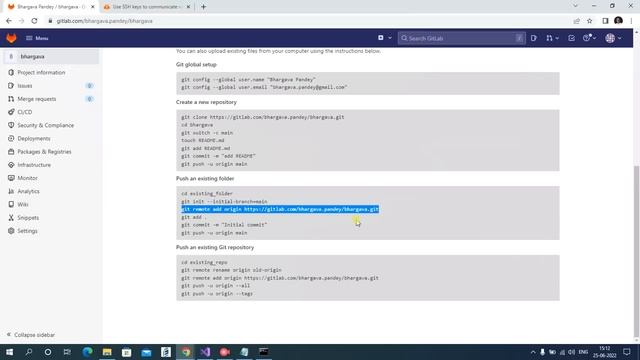Viewport: 640px width, 360px height.
Task: Click Collapse sidebar
Action: pyautogui.click(x=31, y=335)
